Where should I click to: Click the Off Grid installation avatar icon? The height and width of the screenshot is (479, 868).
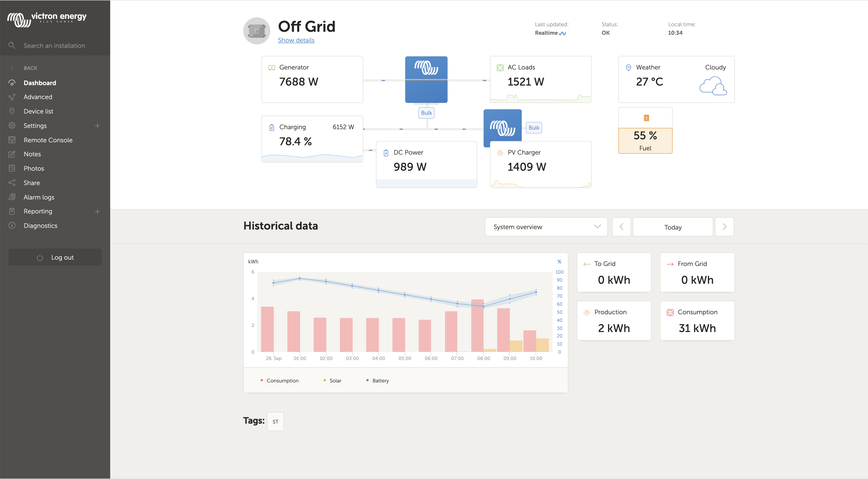pos(256,31)
